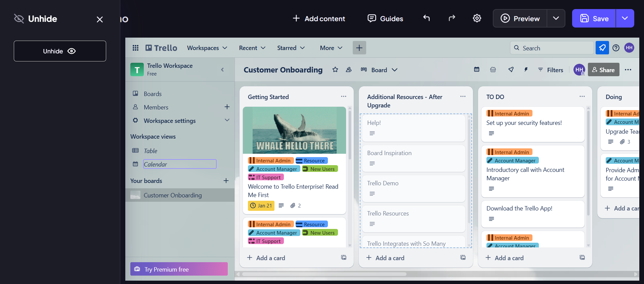This screenshot has width=644, height=284.
Task: Click the create-from-template icon in Additional Resources
Action: tap(463, 257)
